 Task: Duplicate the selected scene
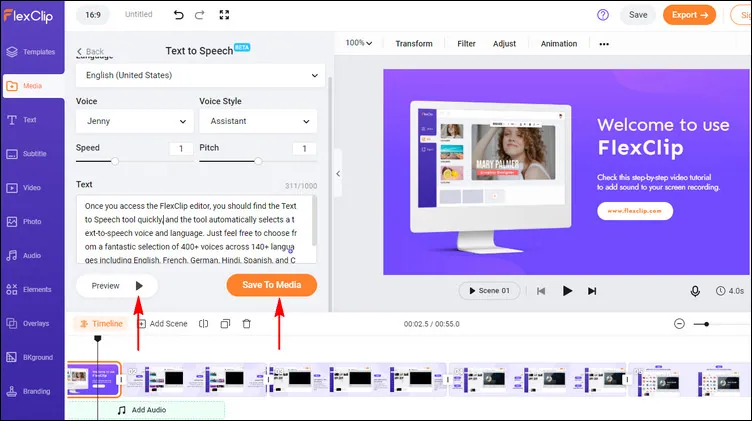click(225, 324)
